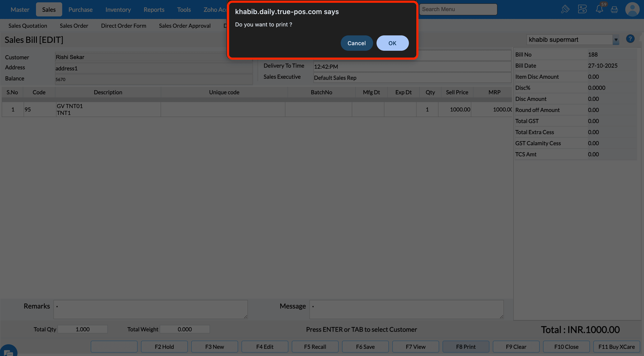Click the Remarks text area

point(151,309)
